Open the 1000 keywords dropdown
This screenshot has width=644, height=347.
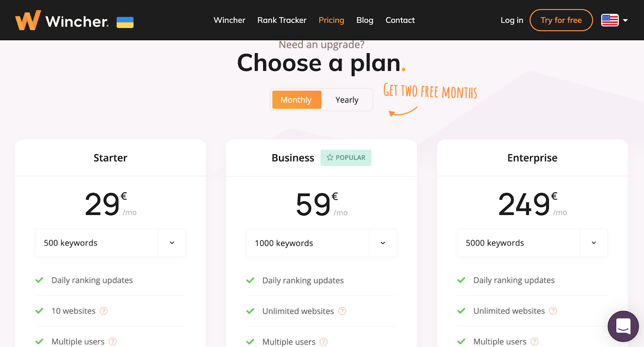click(x=322, y=243)
